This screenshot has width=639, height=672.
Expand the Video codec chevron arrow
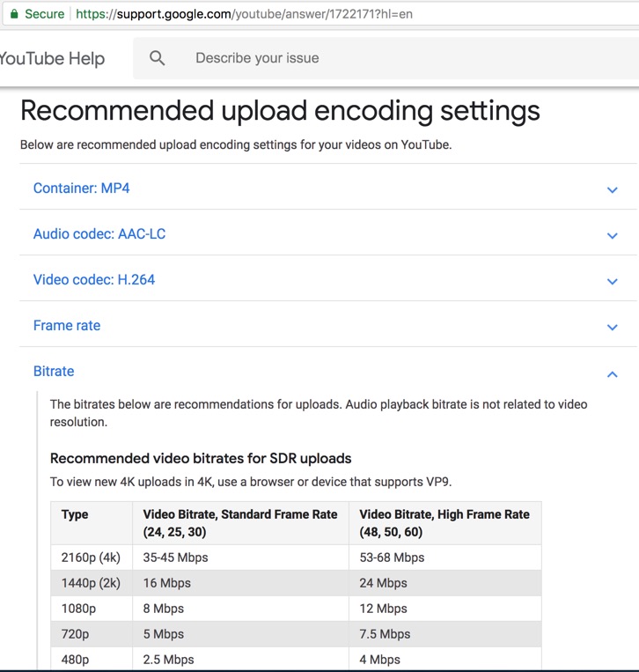(612, 281)
